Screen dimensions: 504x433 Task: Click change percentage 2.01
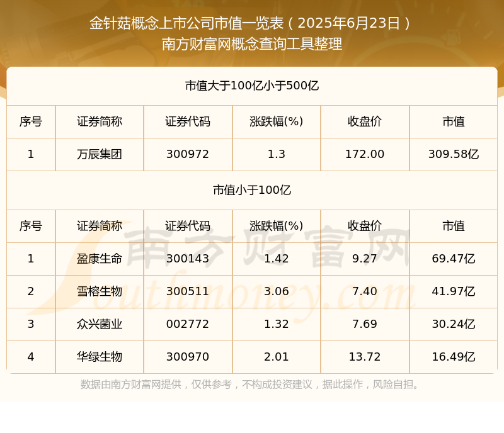coord(276,357)
